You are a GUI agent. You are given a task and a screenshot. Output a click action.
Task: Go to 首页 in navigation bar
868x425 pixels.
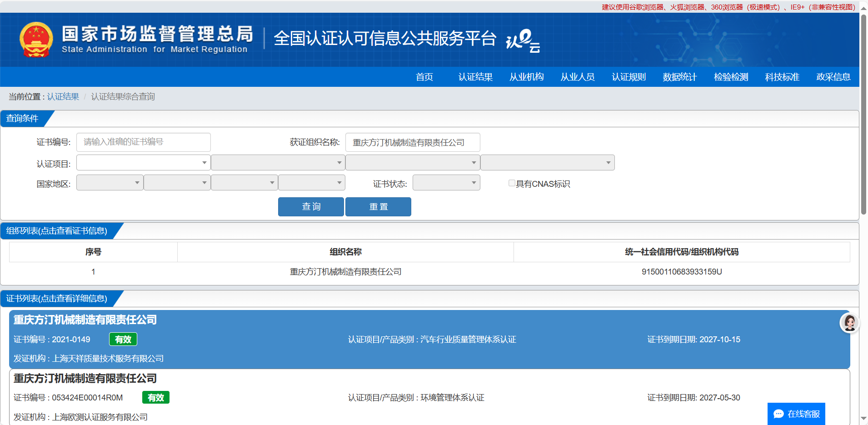click(x=424, y=77)
